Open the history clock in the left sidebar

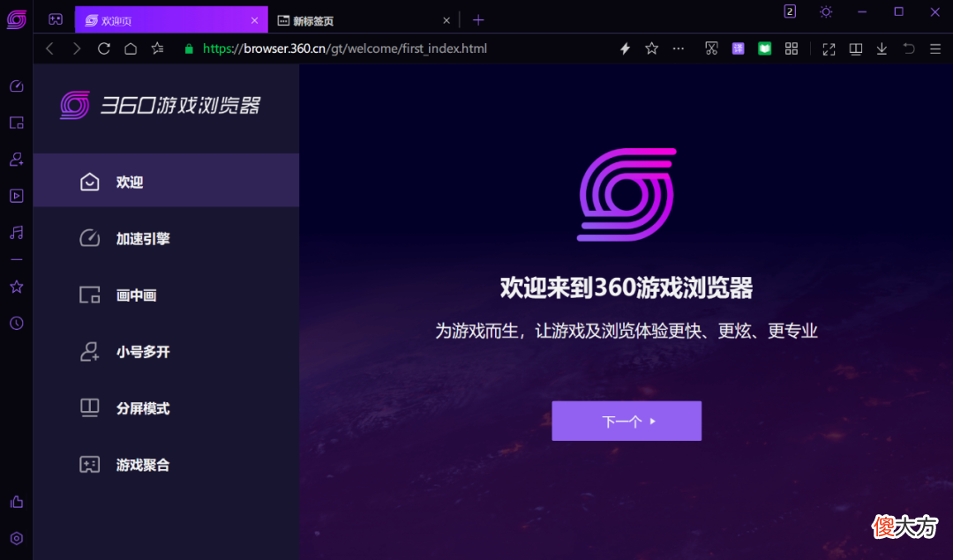pos(17,323)
